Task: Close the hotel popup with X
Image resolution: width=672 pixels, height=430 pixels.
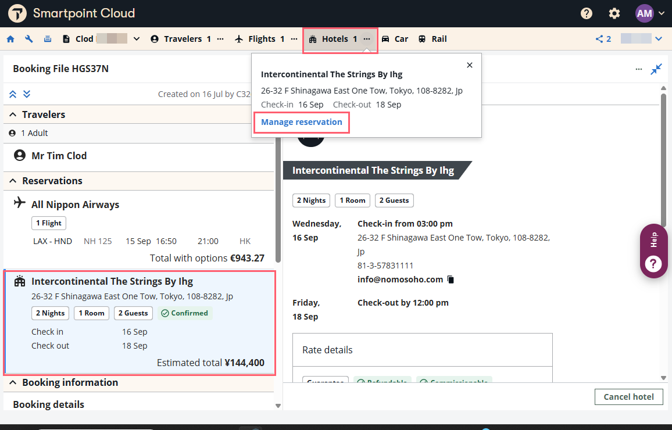Action: click(x=470, y=65)
